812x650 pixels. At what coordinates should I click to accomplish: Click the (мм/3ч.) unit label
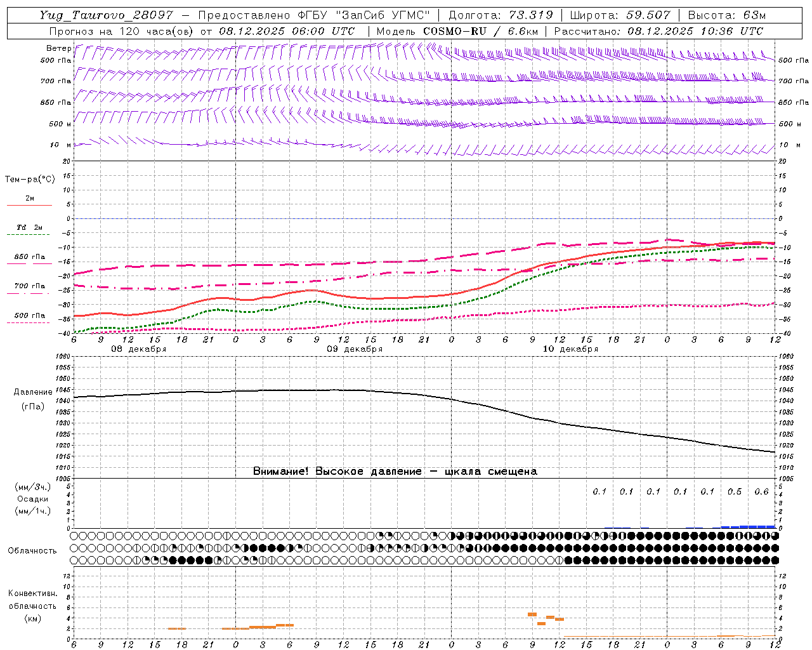point(33,487)
